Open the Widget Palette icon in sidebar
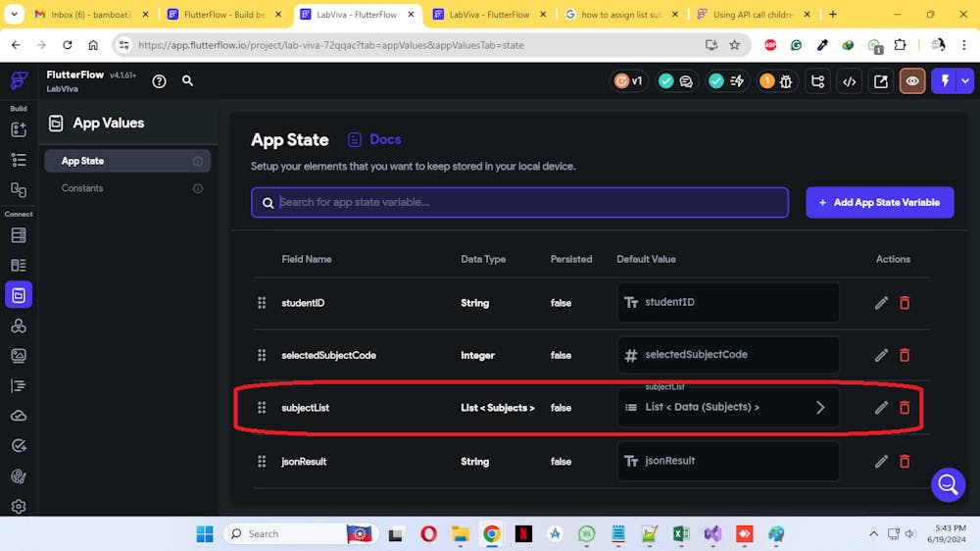 pos(19,128)
